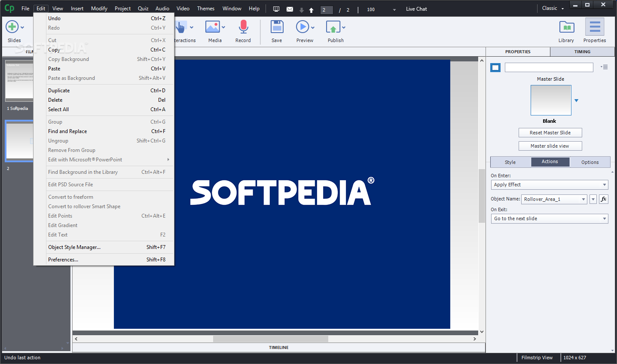Viewport: 617px width, 364px height.
Task: Expand the Media dropdown arrow
Action: tap(223, 27)
